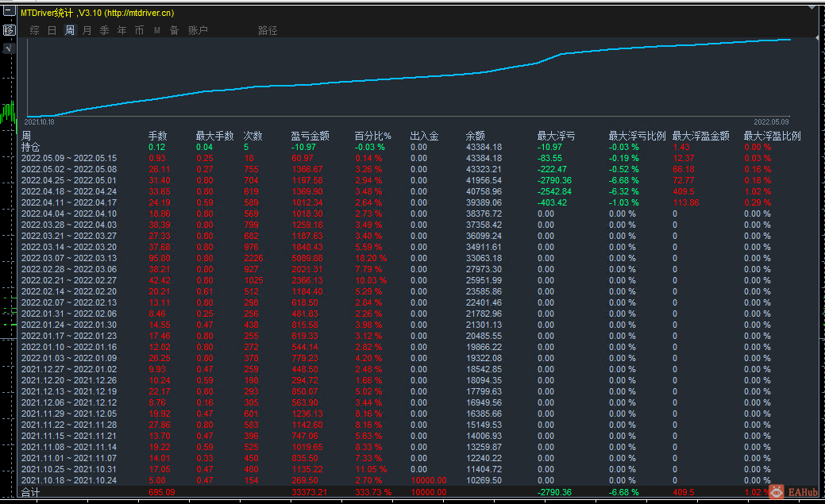Open the 备 notes tab

(174, 30)
